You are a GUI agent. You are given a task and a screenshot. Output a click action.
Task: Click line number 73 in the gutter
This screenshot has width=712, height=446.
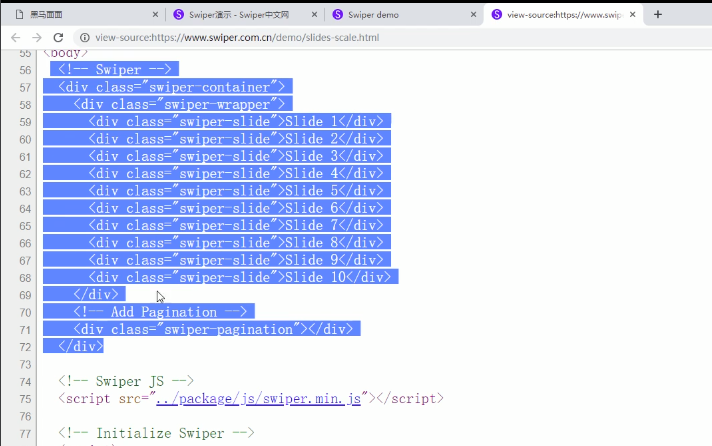point(25,364)
